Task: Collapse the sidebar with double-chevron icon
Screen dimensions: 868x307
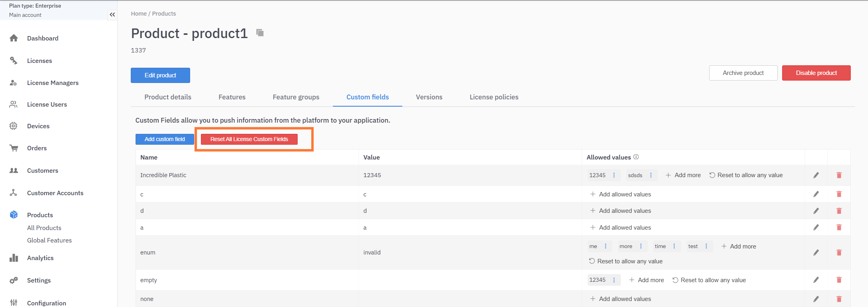Action: point(112,15)
